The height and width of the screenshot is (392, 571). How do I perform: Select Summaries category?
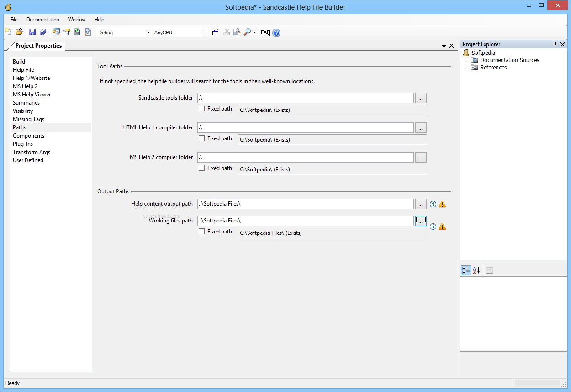(51, 103)
